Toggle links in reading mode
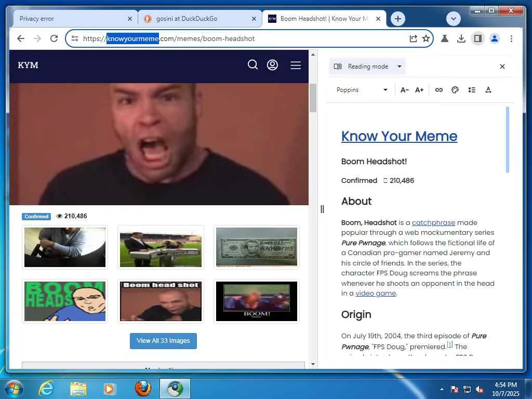The height and width of the screenshot is (399, 532). (438, 90)
